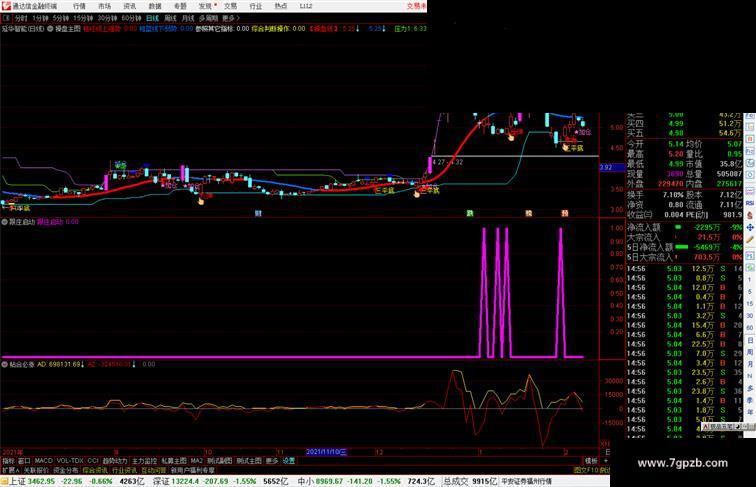Click the 30 minute shortcut in sidebar
The width and height of the screenshot is (756, 487).
[750, 316]
